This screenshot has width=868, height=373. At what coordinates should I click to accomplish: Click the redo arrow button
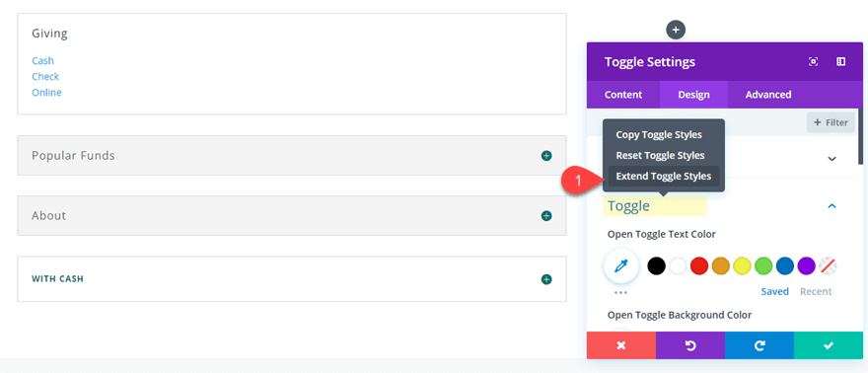pyautogui.click(x=759, y=345)
